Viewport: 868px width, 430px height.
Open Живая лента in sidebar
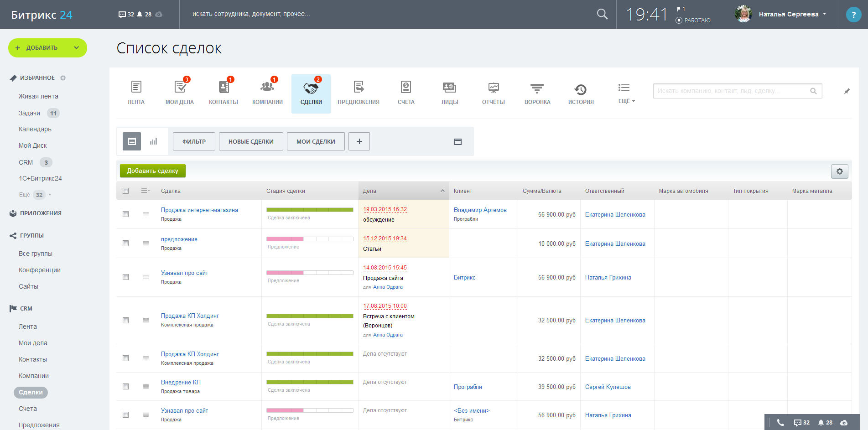[38, 96]
